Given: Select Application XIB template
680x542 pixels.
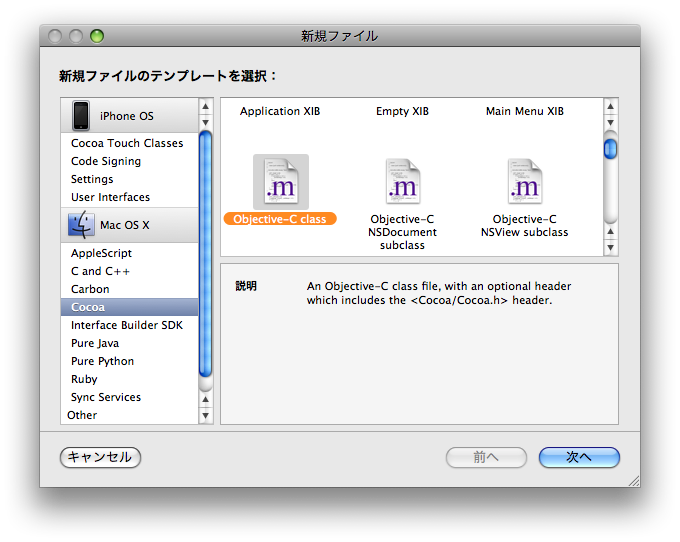Looking at the screenshot, I should [x=280, y=111].
